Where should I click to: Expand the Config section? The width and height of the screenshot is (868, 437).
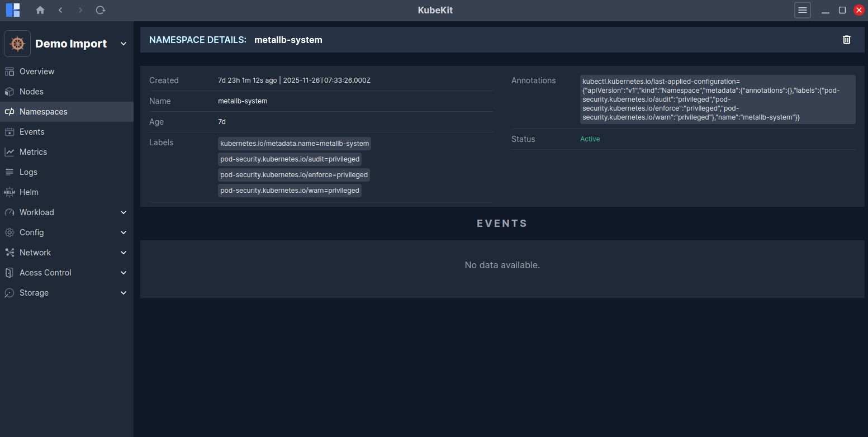31,232
